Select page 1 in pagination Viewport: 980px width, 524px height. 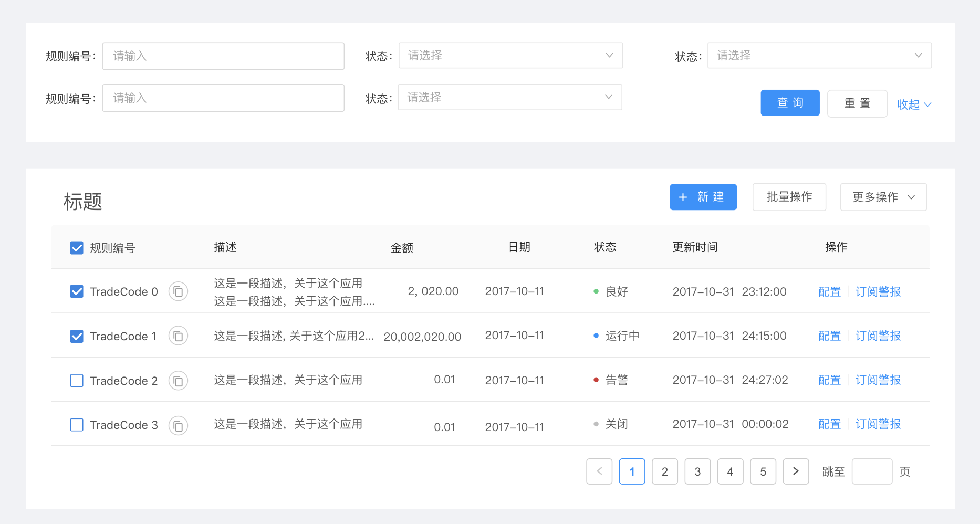(x=632, y=471)
